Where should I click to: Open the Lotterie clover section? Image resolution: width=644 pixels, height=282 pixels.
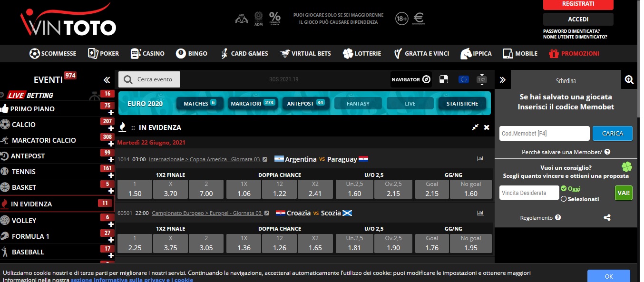pyautogui.click(x=362, y=54)
